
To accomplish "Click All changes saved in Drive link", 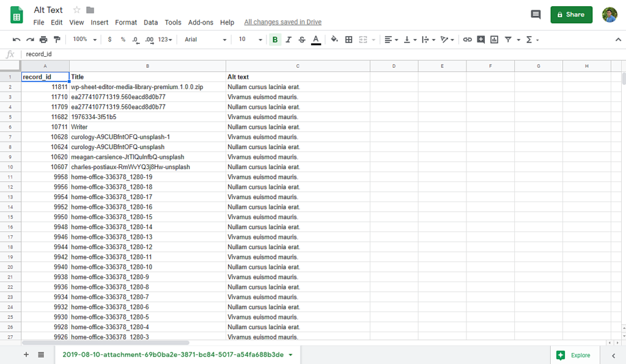I will (282, 23).
